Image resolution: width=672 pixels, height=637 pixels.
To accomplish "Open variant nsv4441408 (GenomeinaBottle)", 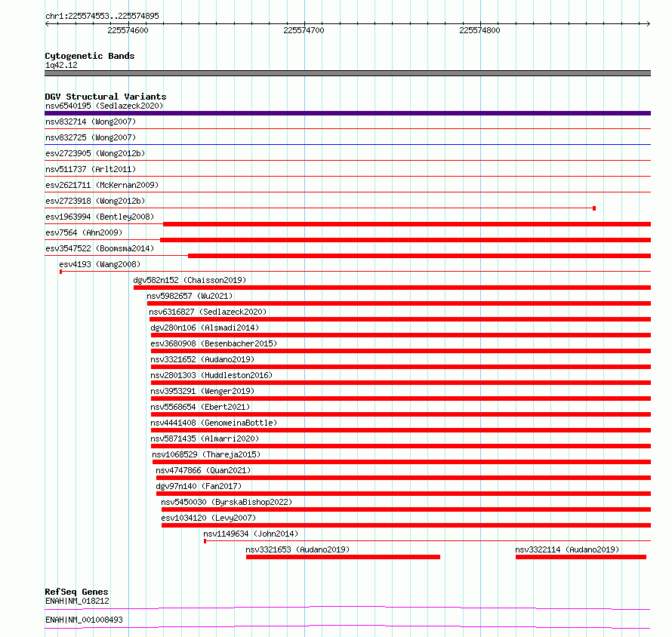I will (x=214, y=423).
